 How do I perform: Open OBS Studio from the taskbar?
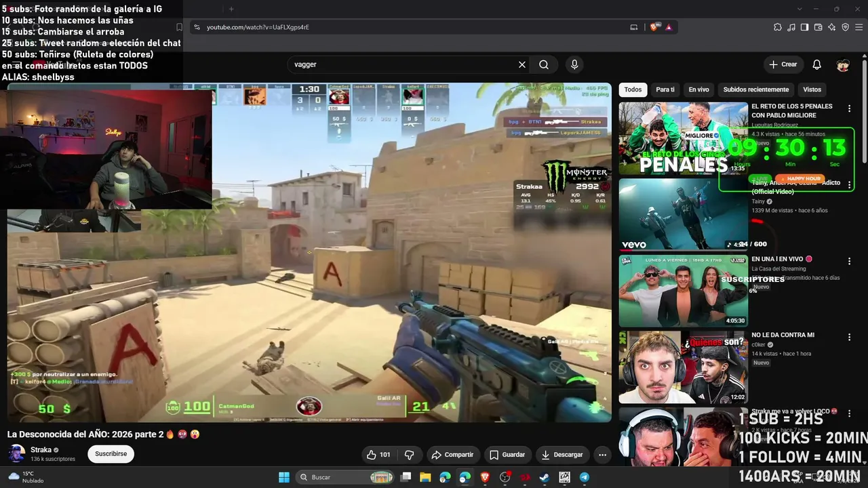505,477
